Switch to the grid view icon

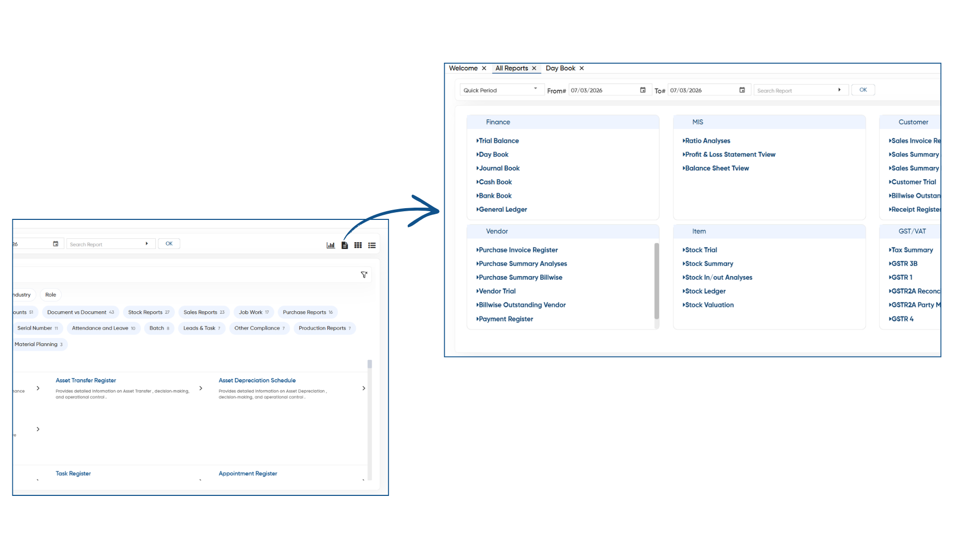(358, 245)
